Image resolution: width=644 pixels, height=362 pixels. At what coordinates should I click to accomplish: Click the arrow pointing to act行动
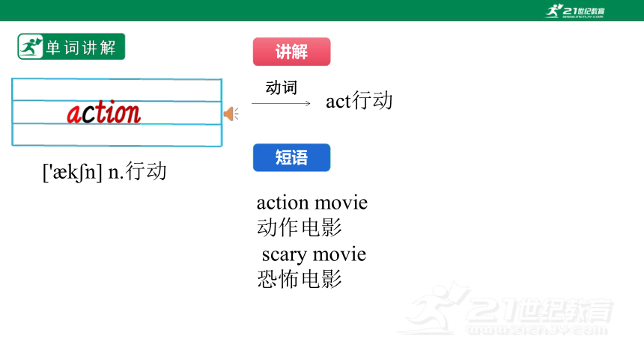tap(281, 103)
